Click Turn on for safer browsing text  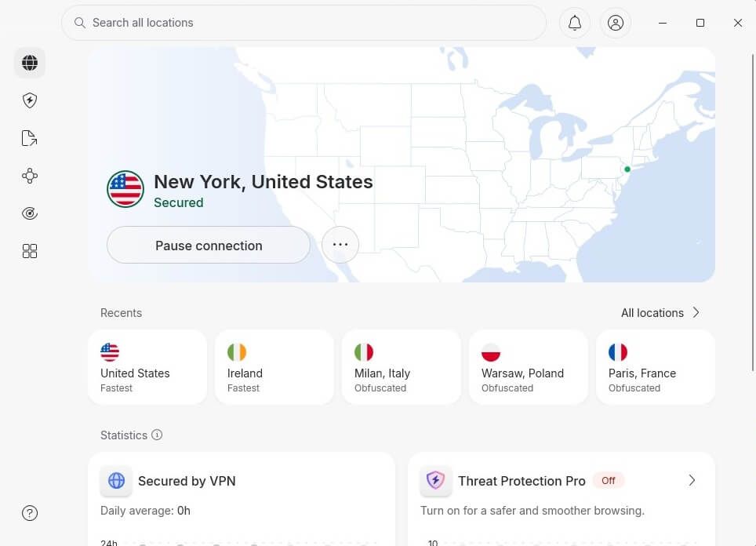coord(532,511)
